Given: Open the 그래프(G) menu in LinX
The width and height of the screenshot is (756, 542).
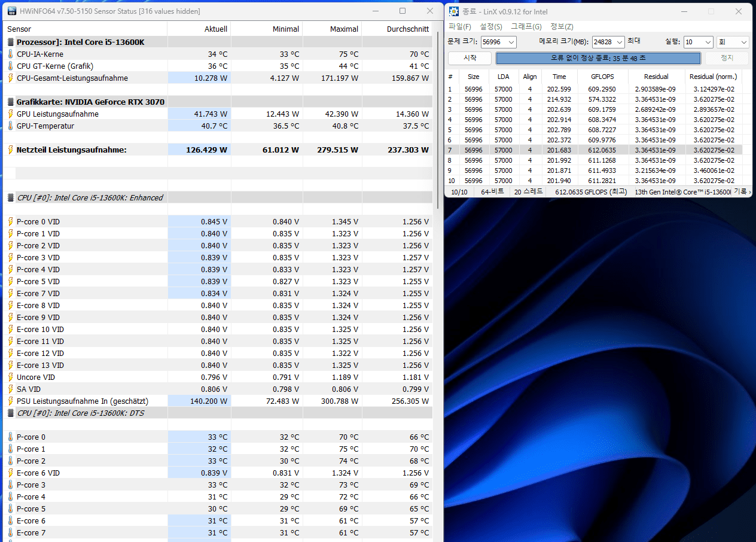Looking at the screenshot, I should (526, 27).
